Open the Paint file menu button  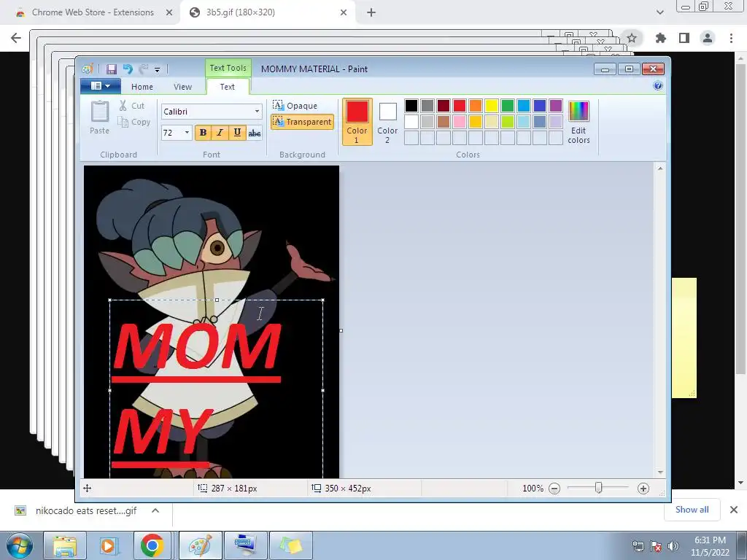(x=101, y=86)
